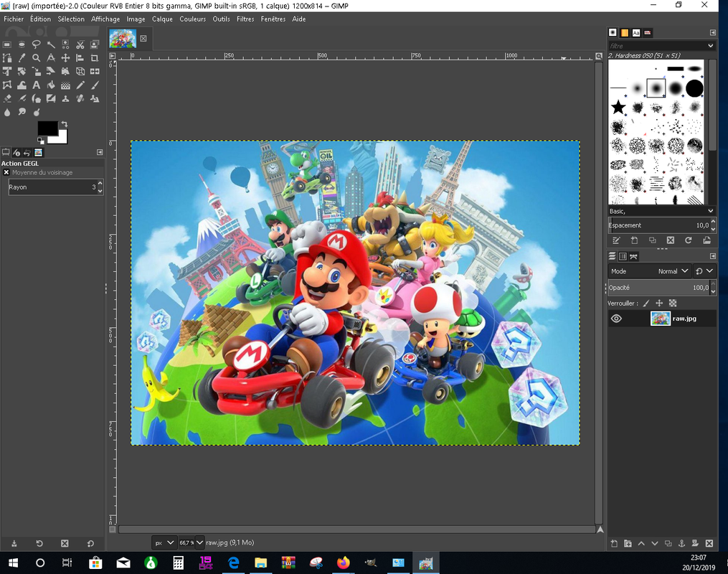Raise the layer with up arrow
728x574 pixels.
coord(641,543)
